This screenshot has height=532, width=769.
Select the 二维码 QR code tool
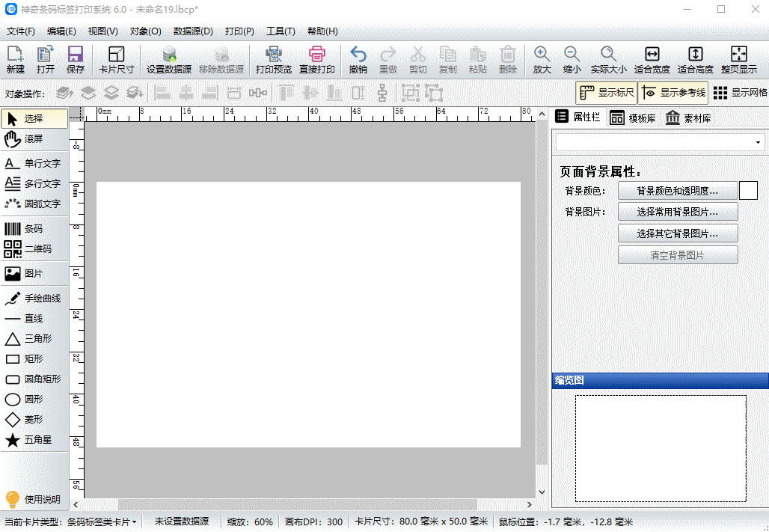click(x=34, y=249)
